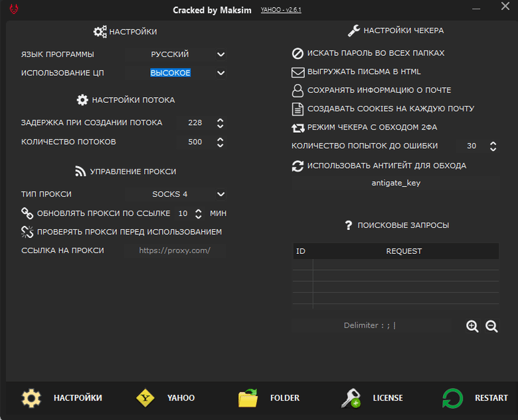This screenshot has height=420, width=518.
Task: Click the ТИП ПРОКСИ label
Action: point(46,194)
